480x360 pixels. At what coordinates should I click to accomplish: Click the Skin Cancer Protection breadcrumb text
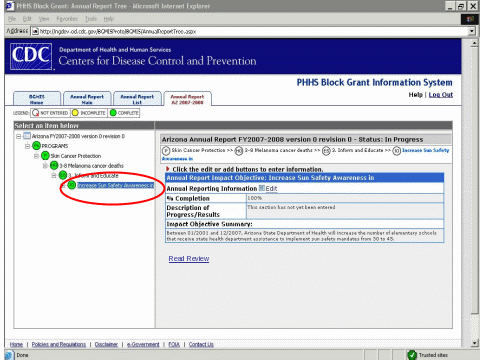click(x=199, y=150)
